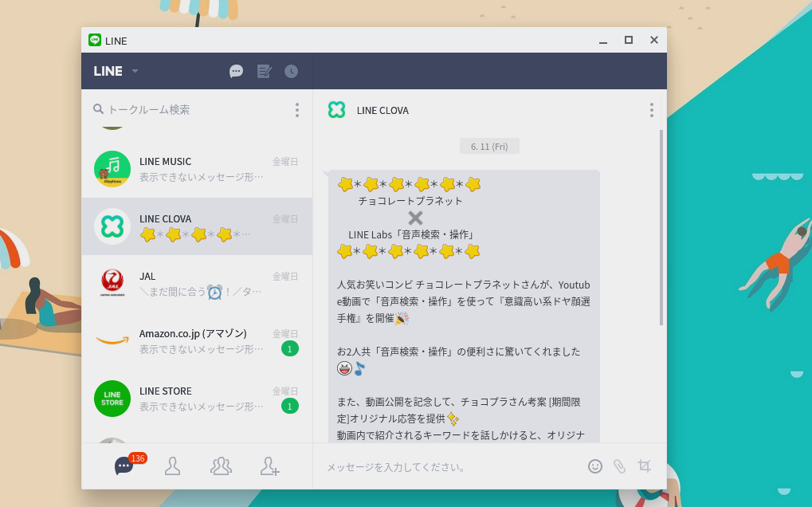Click the 6. 11 (Fri) date label

tap(489, 147)
